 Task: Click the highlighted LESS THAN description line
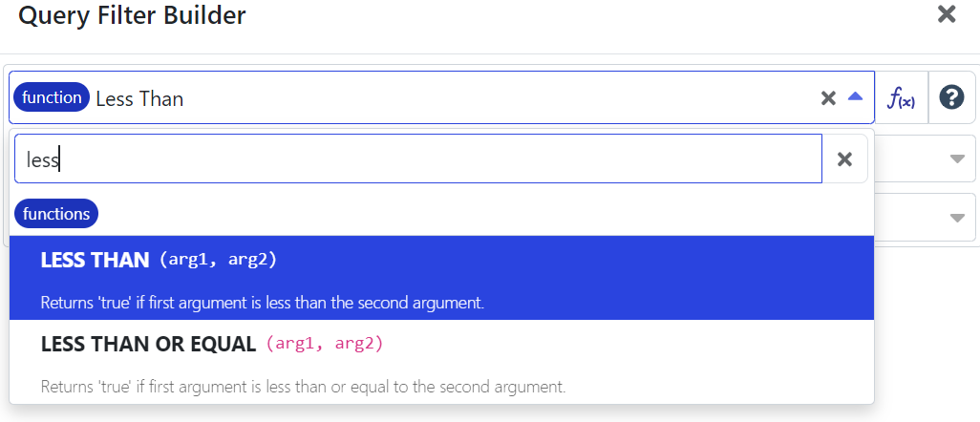point(263,303)
